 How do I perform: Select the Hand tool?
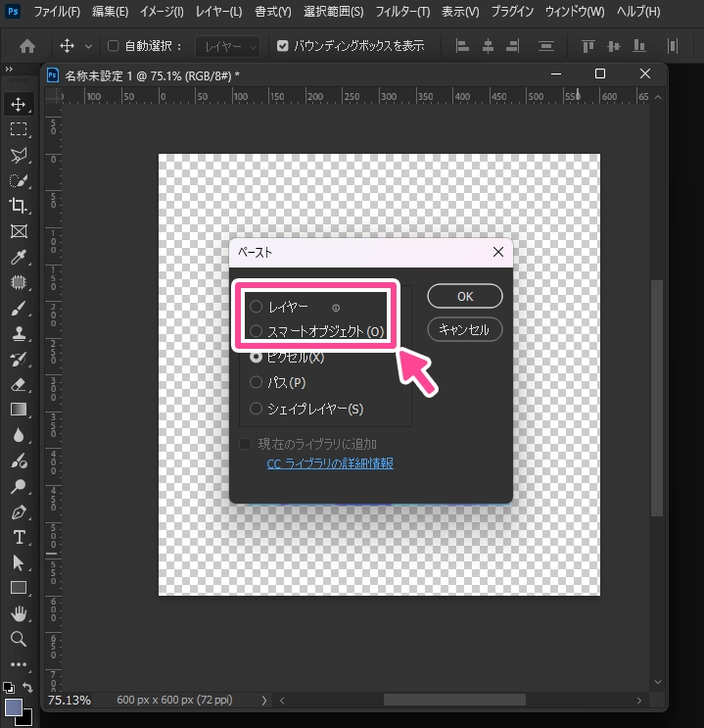[x=18, y=613]
